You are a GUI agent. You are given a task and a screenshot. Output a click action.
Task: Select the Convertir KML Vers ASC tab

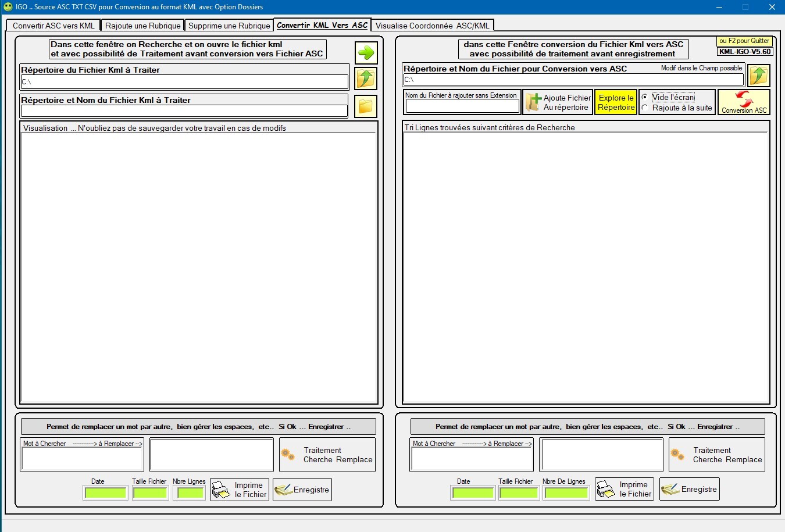[322, 25]
